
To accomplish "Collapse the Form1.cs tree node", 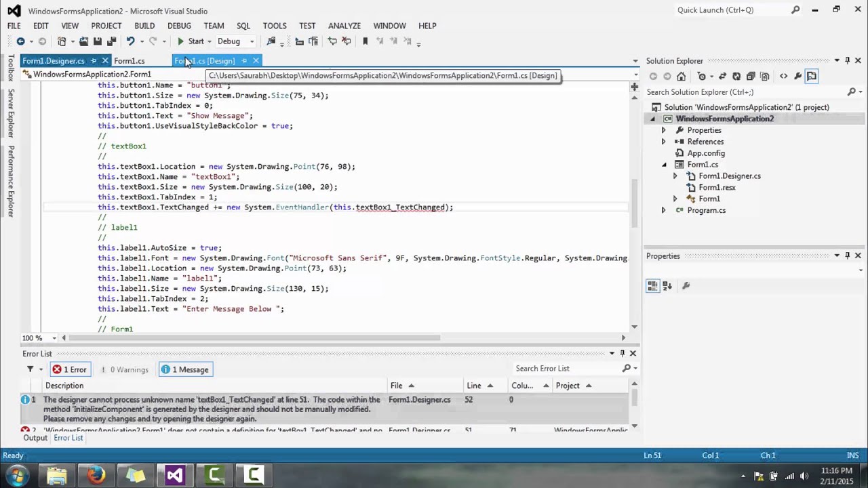I will [x=664, y=165].
